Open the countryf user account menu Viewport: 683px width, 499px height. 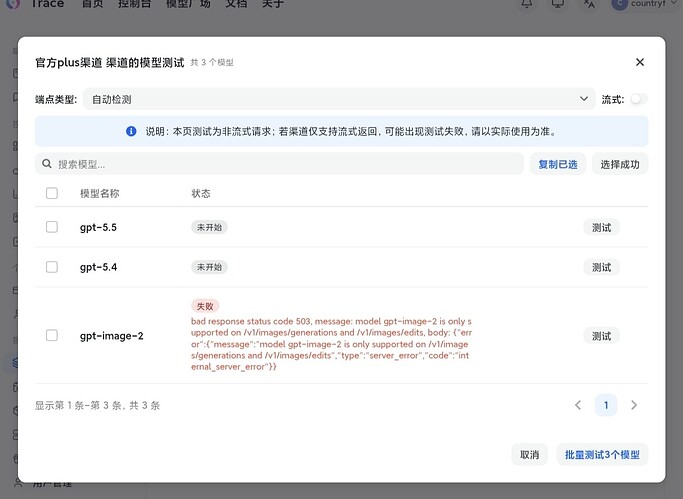644,3
